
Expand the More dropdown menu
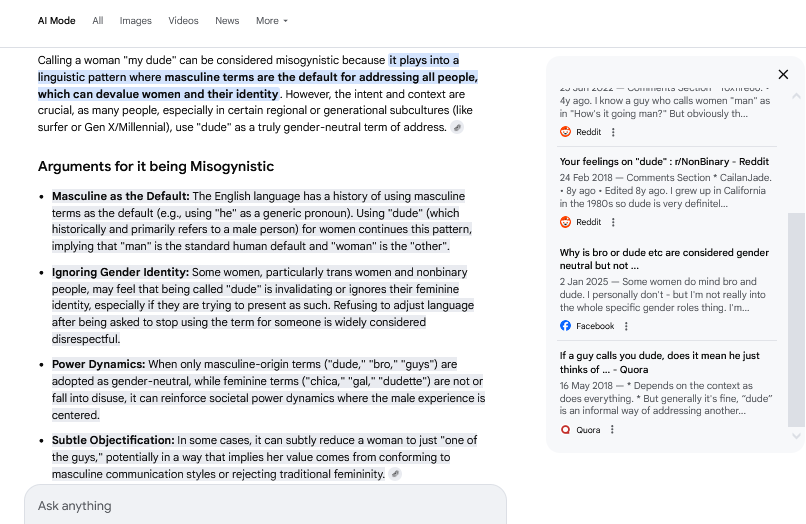coord(272,21)
